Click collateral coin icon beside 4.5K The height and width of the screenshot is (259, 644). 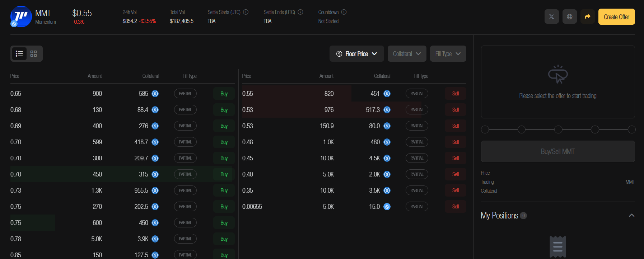pyautogui.click(x=387, y=158)
